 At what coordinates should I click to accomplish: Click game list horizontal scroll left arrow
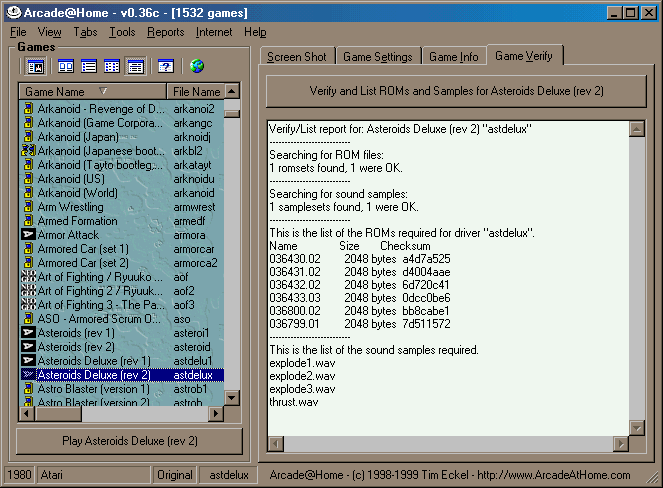tap(27, 413)
